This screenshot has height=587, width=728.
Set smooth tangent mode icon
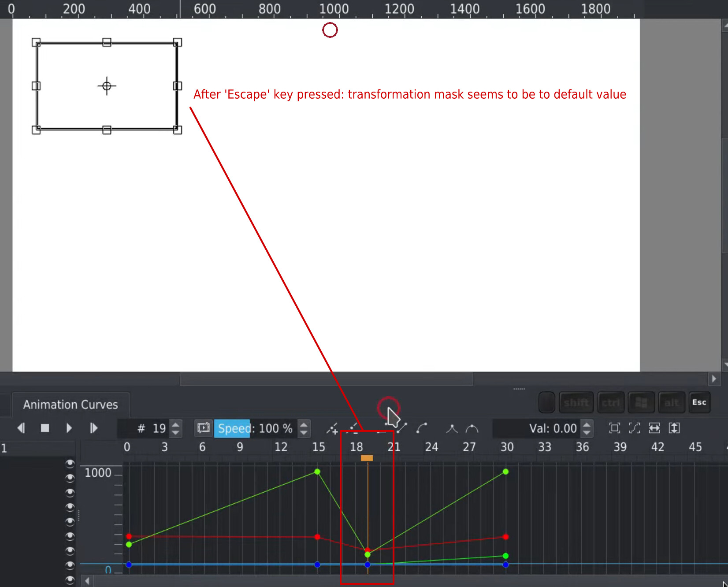(x=472, y=428)
